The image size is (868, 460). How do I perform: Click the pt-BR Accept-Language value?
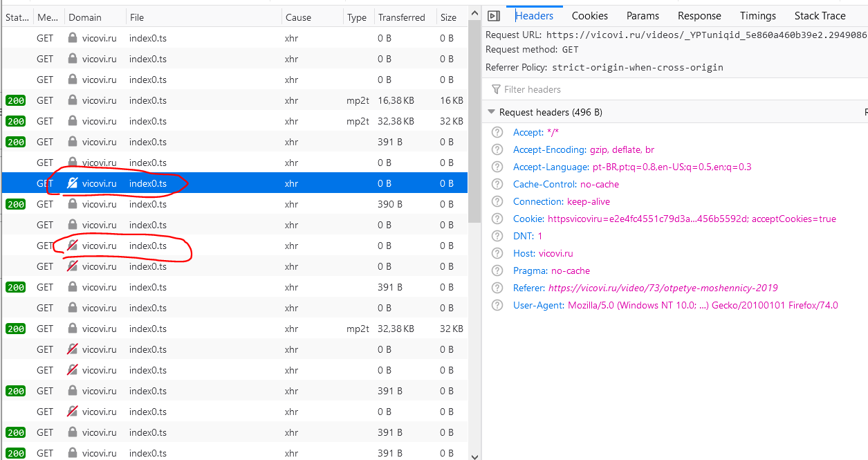(672, 167)
